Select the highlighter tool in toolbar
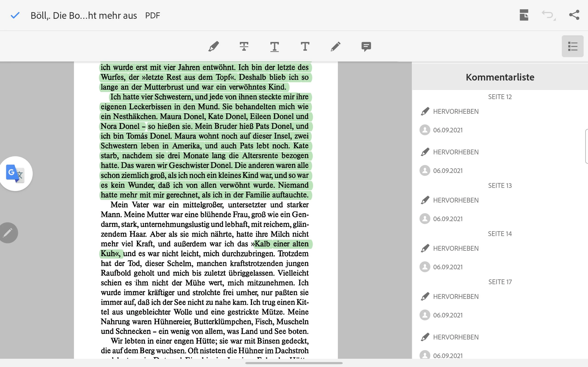This screenshot has width=588, height=367. pyautogui.click(x=214, y=46)
